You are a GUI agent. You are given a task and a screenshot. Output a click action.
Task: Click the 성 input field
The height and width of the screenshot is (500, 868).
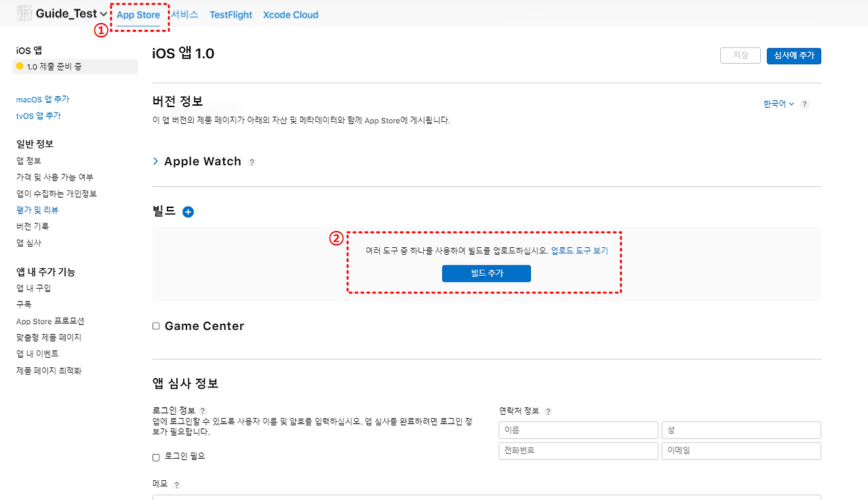click(x=741, y=430)
